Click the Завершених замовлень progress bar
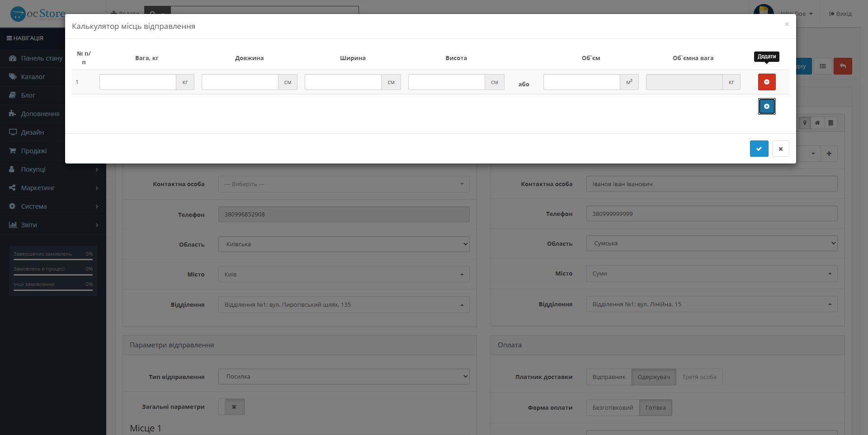The height and width of the screenshot is (435, 868). click(53, 260)
